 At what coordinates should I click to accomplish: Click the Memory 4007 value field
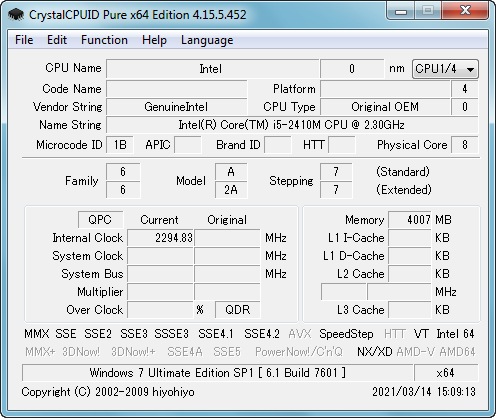pyautogui.click(x=410, y=220)
